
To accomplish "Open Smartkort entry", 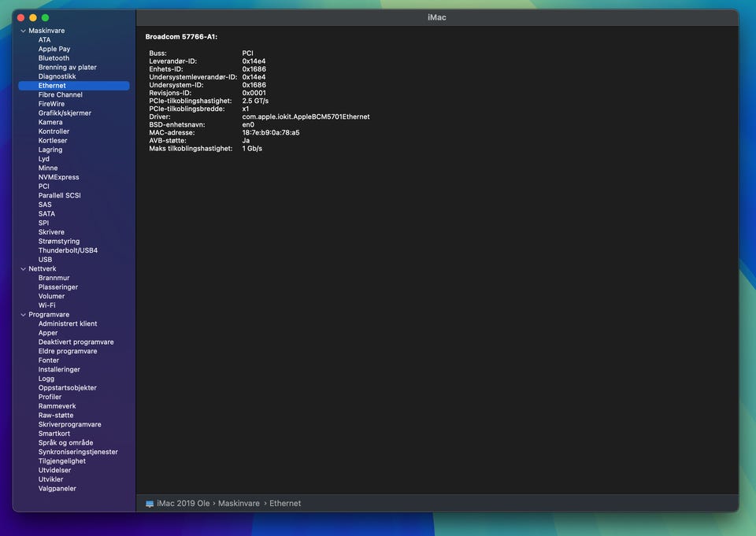I will (x=54, y=434).
